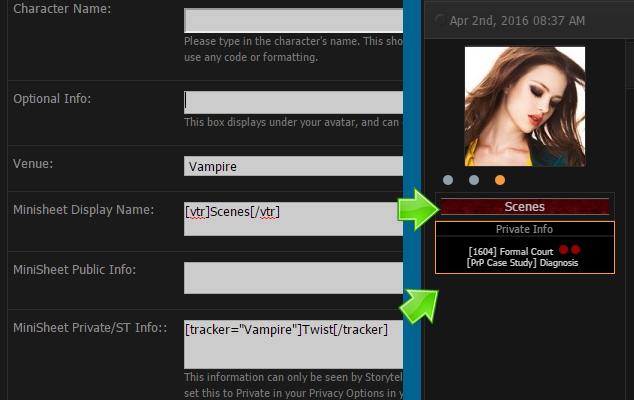Click the orange dot under the avatar

coord(500,180)
